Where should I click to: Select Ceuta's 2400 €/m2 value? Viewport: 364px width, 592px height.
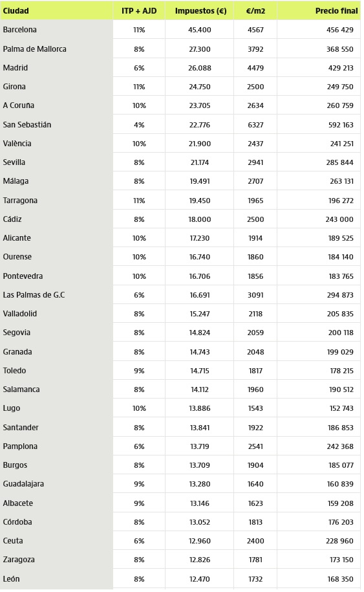tap(255, 541)
